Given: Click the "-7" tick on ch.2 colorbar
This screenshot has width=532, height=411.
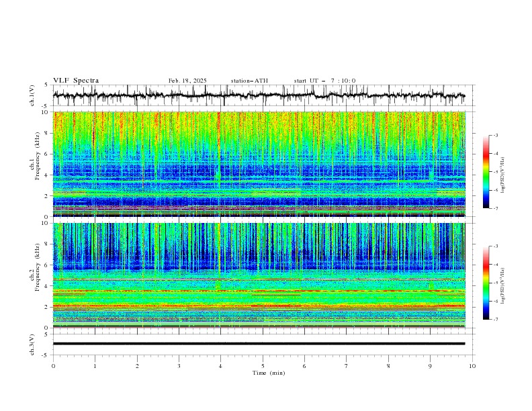Looking at the screenshot, I should [495, 319].
